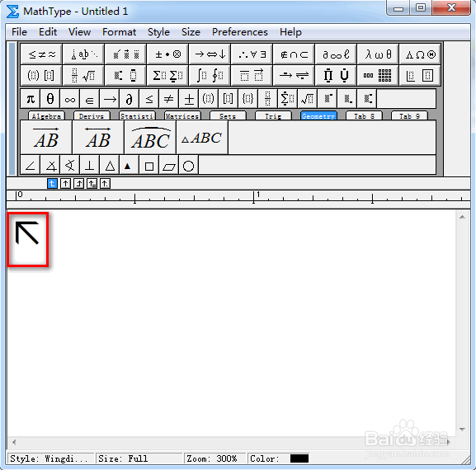Insert the hollow triangle symbol
Image resolution: width=476 pixels, height=470 pixels.
[x=110, y=166]
